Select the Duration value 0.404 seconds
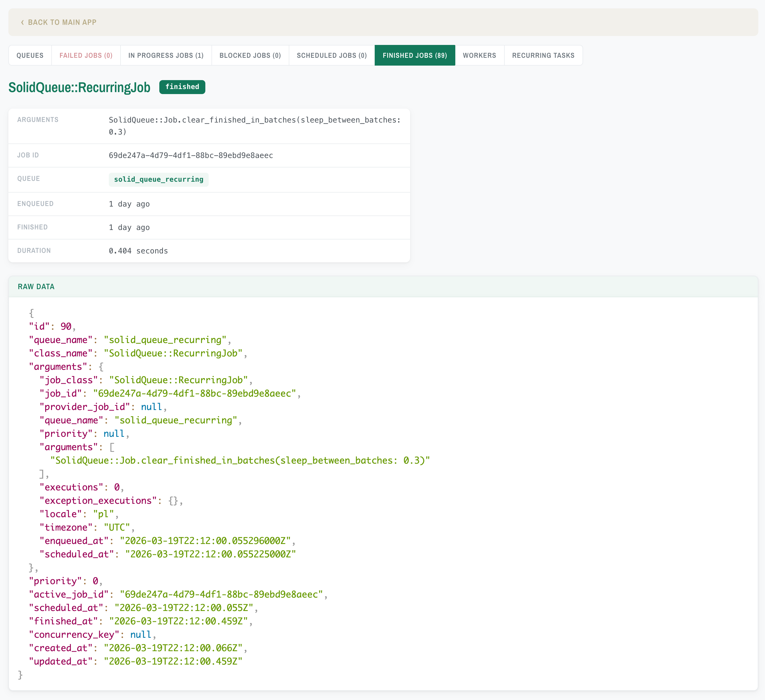This screenshot has height=700, width=765. click(x=138, y=251)
